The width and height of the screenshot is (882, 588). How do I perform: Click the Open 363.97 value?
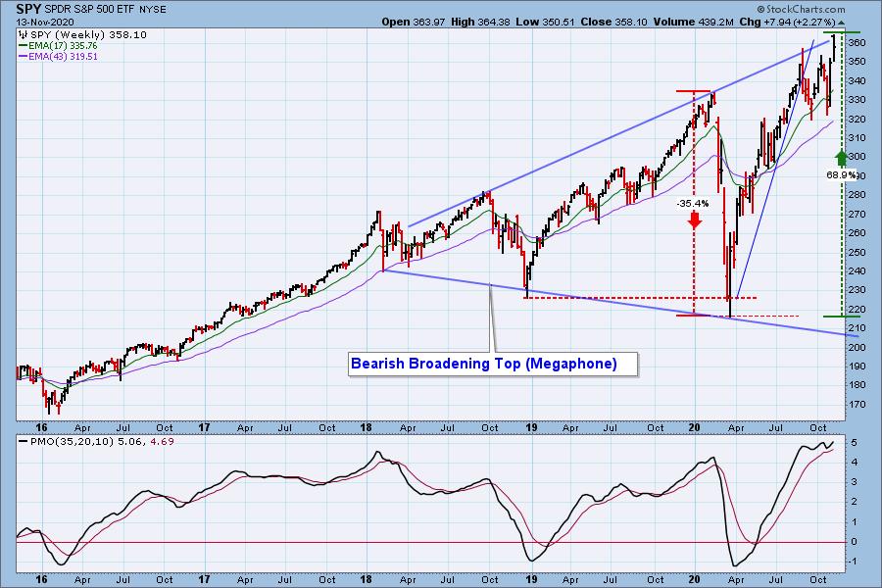click(414, 22)
